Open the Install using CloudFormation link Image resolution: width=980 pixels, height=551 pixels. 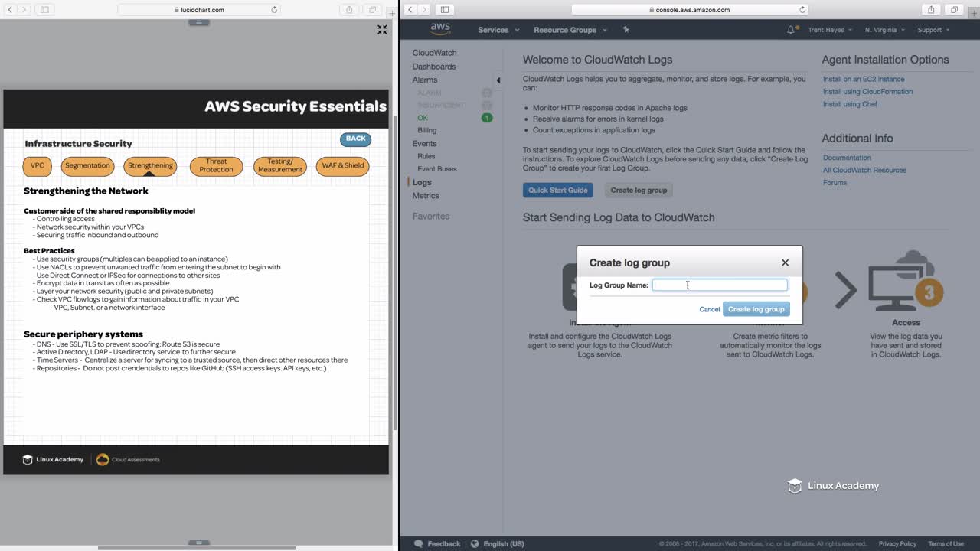[x=867, y=91]
